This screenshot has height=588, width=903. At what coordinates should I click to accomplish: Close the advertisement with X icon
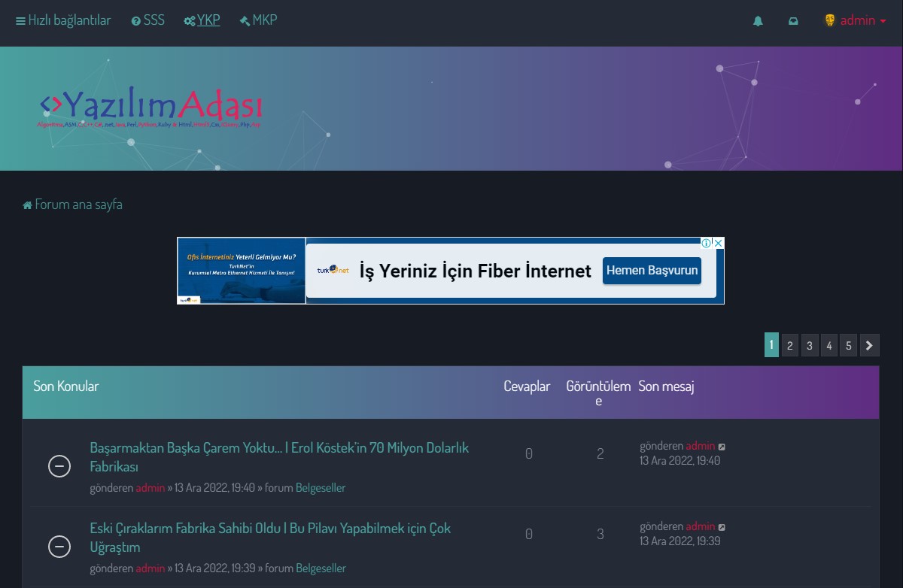click(719, 243)
